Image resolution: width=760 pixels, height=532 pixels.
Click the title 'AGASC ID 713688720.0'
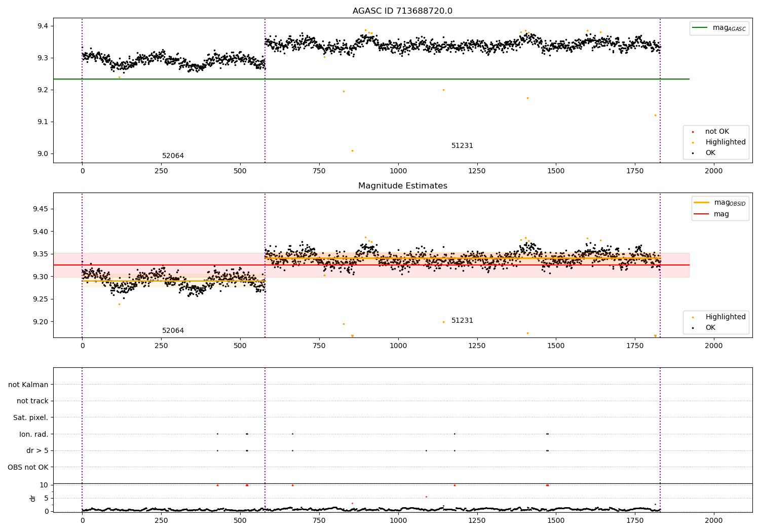[402, 11]
